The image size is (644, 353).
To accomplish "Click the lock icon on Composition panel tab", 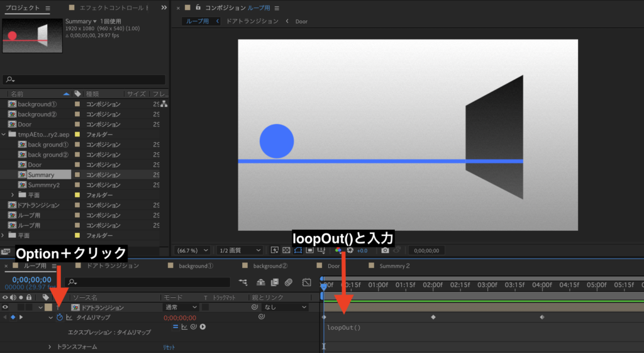I will click(199, 8).
